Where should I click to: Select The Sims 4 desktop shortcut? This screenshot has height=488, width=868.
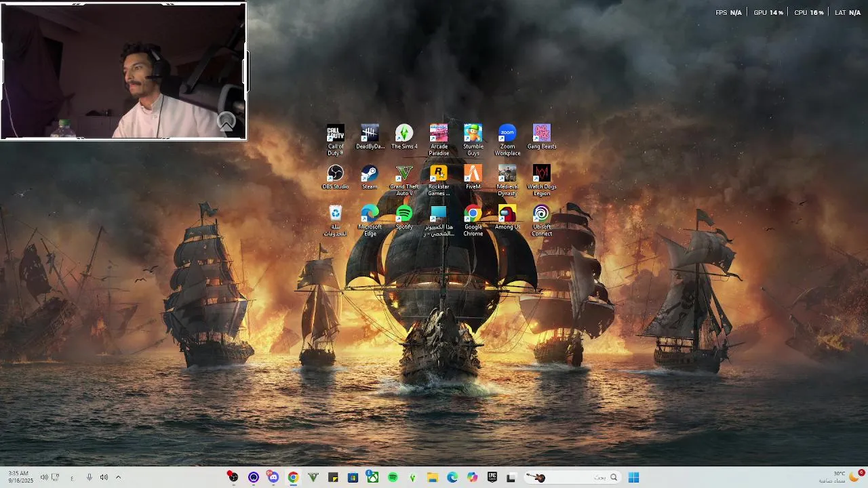(x=404, y=136)
